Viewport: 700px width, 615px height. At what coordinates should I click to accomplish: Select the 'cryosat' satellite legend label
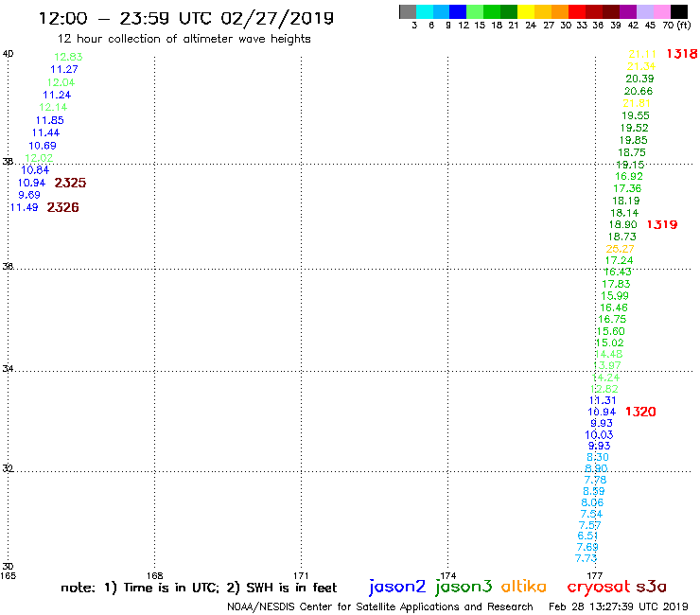(599, 587)
